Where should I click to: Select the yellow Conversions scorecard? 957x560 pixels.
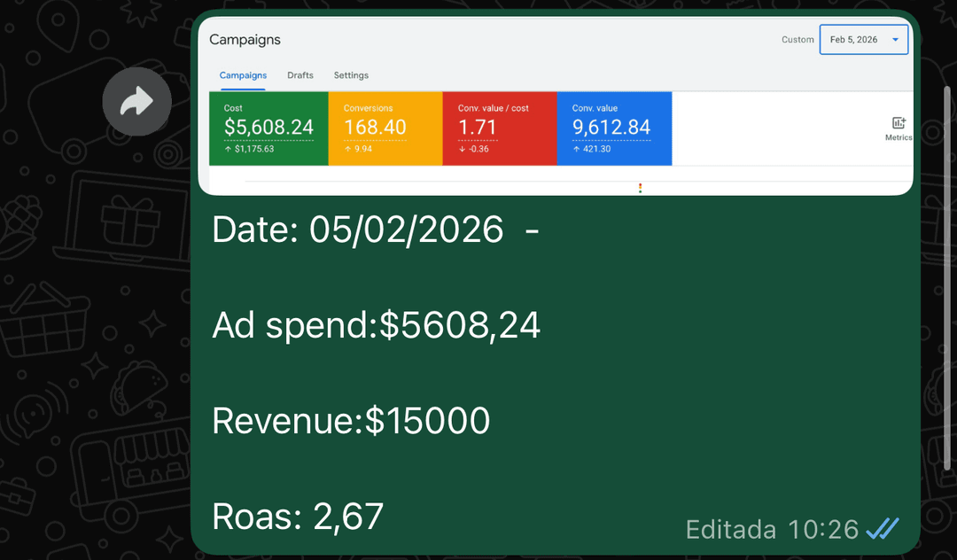(x=385, y=128)
